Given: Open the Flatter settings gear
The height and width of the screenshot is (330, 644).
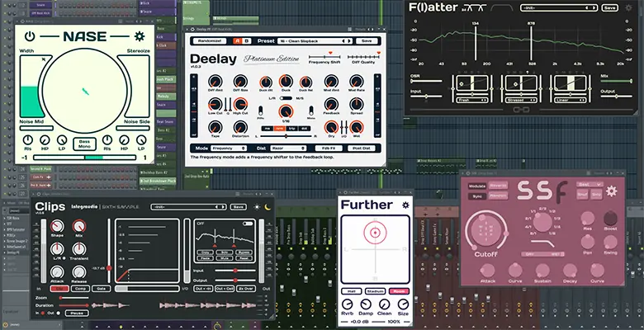Looking at the screenshot, I should click(x=629, y=7).
